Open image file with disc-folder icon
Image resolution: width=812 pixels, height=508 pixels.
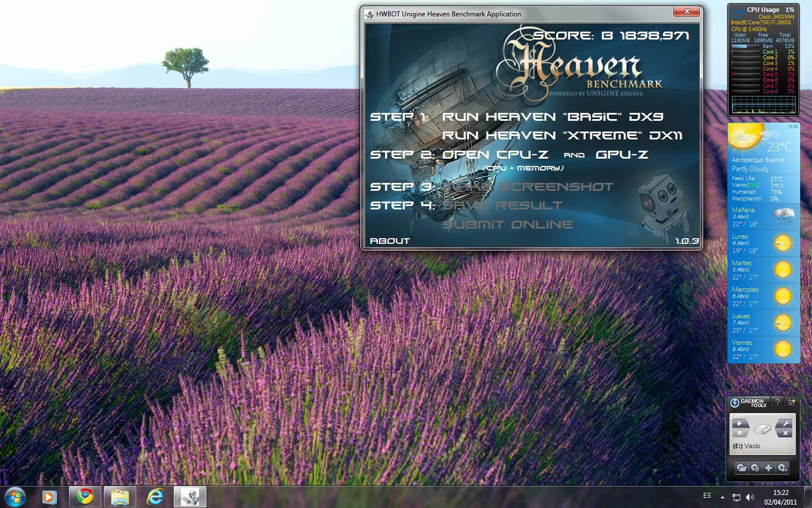click(742, 468)
